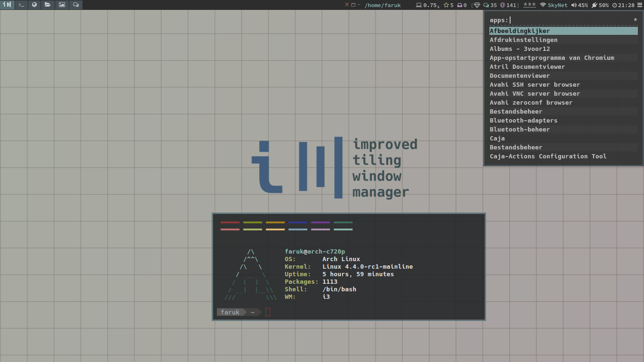
Task: Switch to the web browser globe workspace
Action: 34,5
